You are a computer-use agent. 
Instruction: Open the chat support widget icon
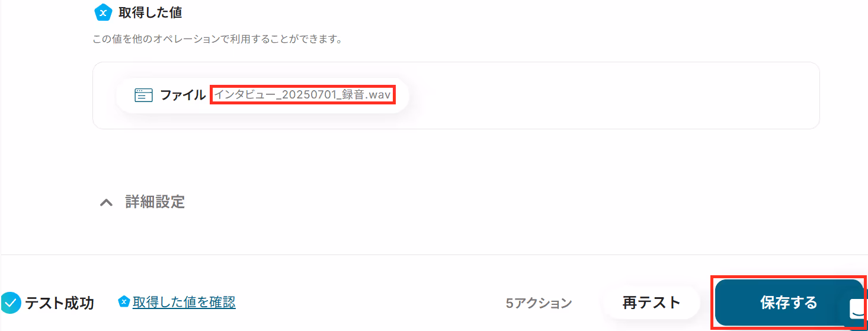point(857,310)
